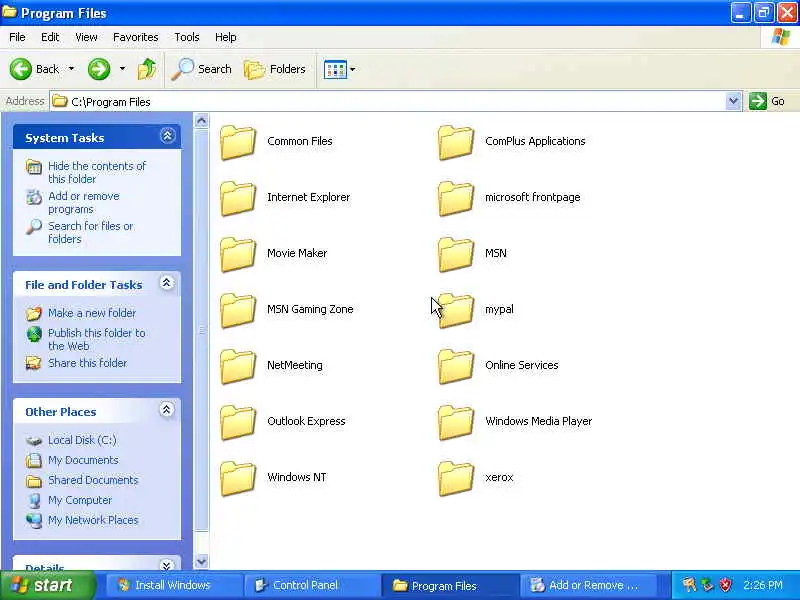Select the MSN folder icon

(x=456, y=254)
